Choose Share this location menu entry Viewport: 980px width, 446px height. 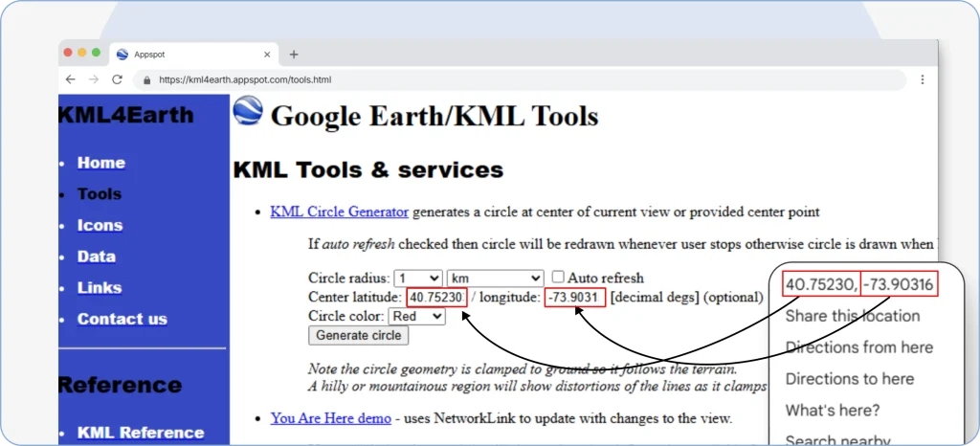pyautogui.click(x=853, y=316)
